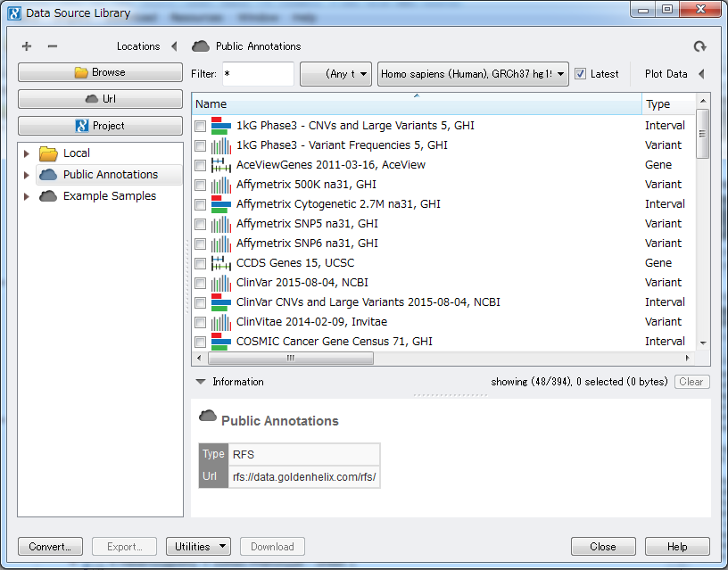Screen dimensions: 728x570
Task: Click the variant icon for ClinVitae
Action: [221, 322]
